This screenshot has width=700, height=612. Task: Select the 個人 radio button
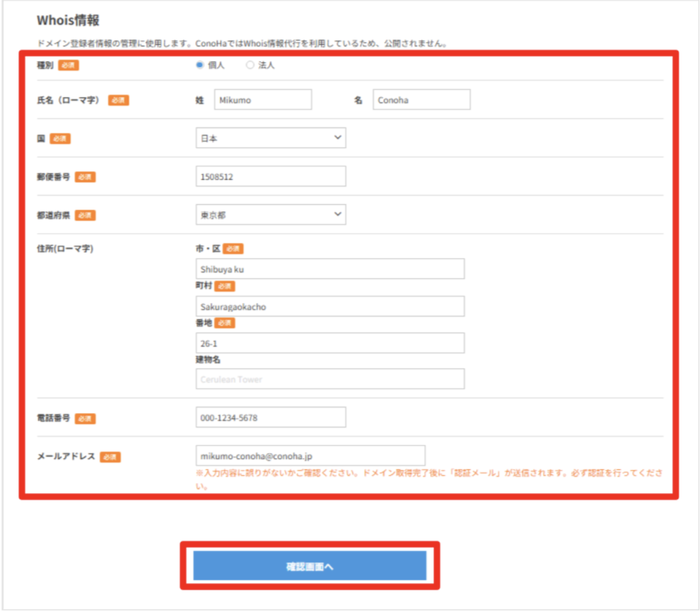pyautogui.click(x=200, y=66)
